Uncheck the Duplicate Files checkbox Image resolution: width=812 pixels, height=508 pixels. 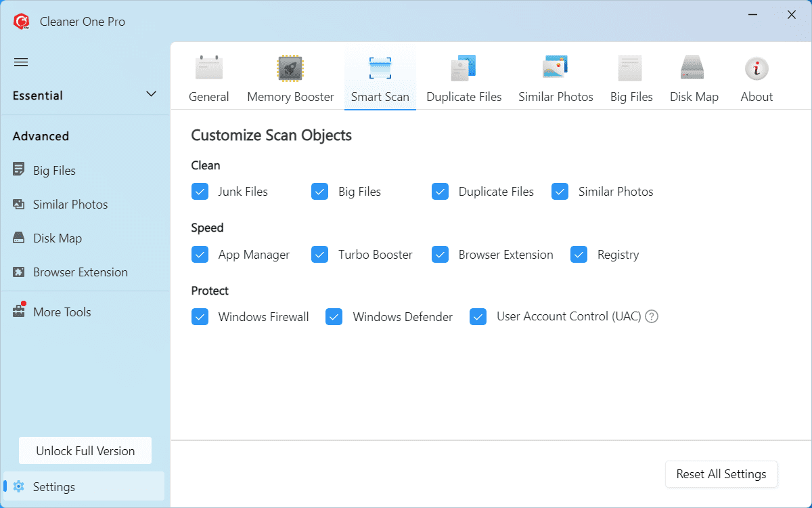pos(440,192)
